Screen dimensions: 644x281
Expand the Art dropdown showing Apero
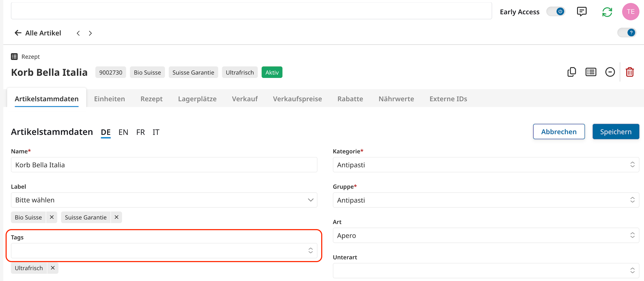click(486, 235)
